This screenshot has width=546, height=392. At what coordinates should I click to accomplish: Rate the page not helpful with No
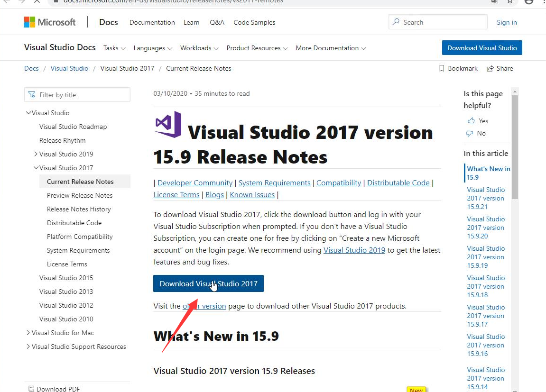[476, 133]
